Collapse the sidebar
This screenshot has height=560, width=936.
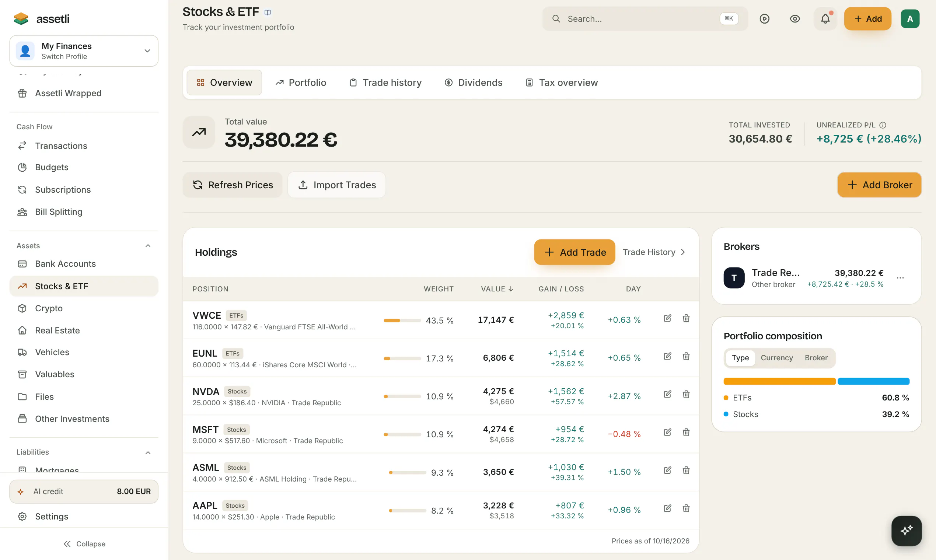click(x=84, y=544)
